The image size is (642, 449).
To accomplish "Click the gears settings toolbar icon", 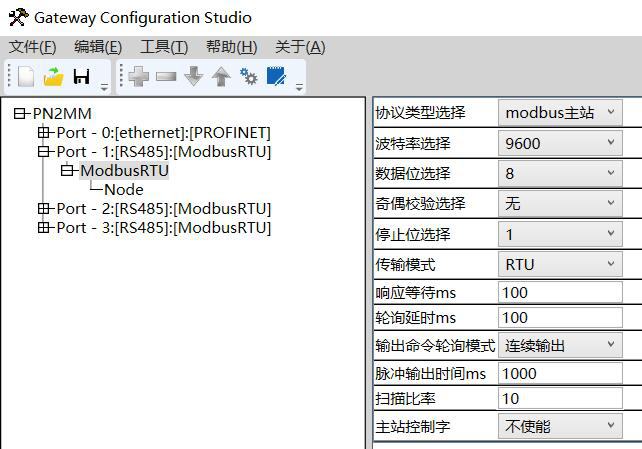I will pyautogui.click(x=249, y=77).
